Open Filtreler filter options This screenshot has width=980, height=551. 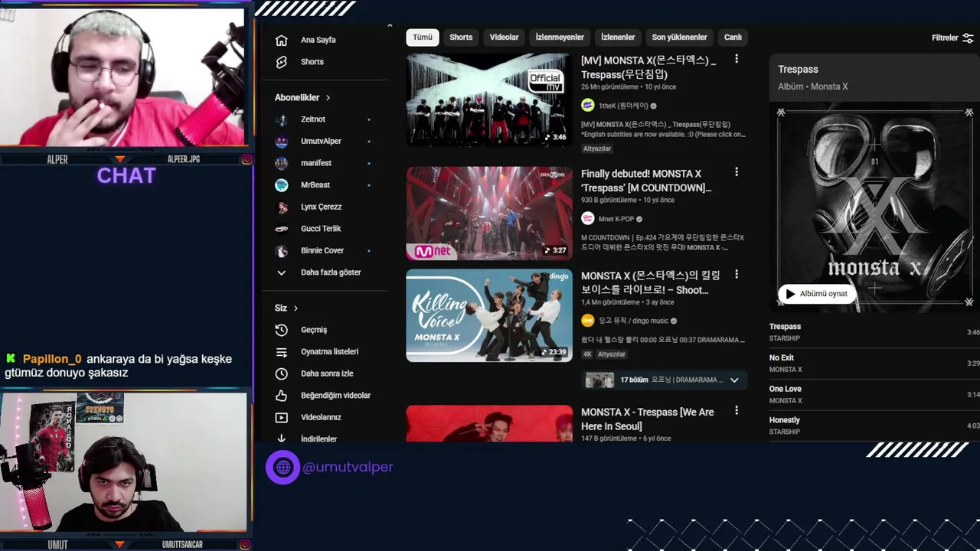click(952, 37)
